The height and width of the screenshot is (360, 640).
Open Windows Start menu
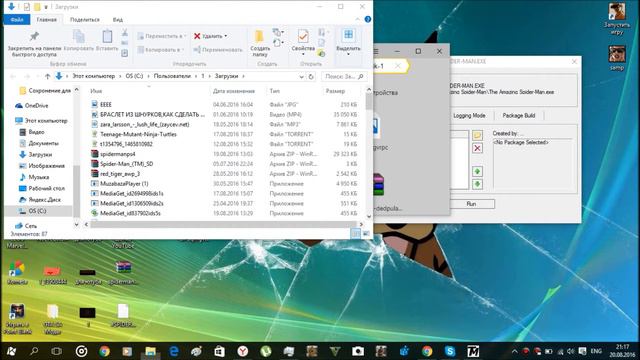pyautogui.click(x=11, y=351)
